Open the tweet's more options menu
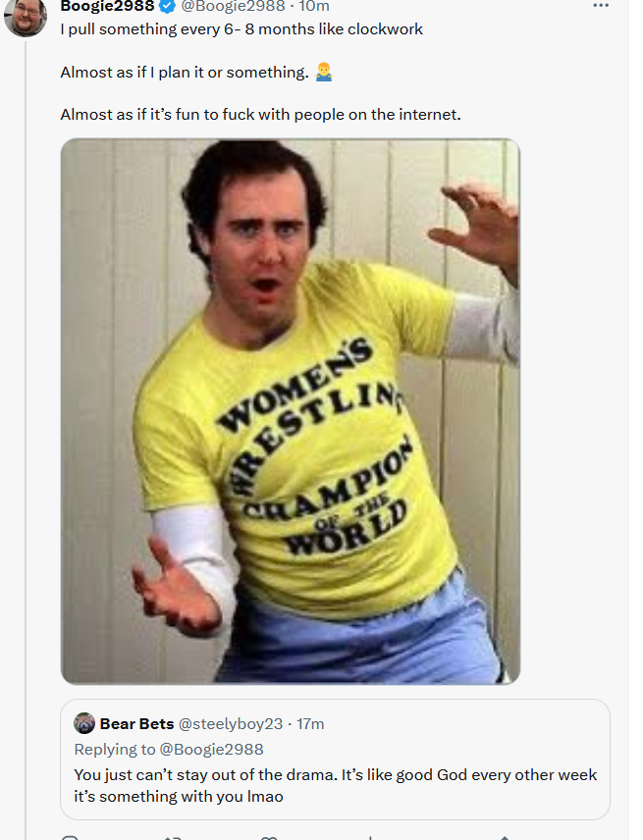 (601, 5)
